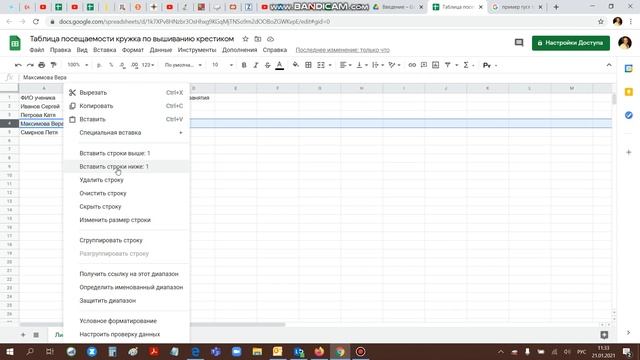
Task: Choose Вставить in context menu
Action: point(126,120)
